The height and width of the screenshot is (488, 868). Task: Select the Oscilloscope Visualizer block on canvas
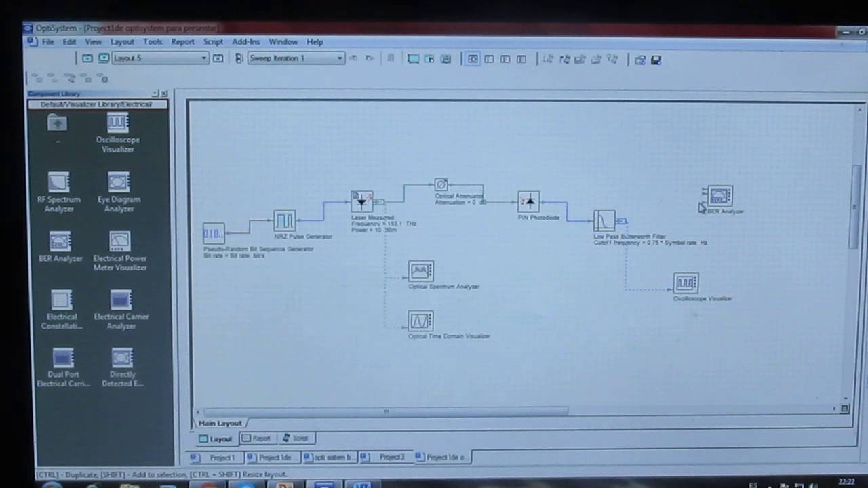686,283
